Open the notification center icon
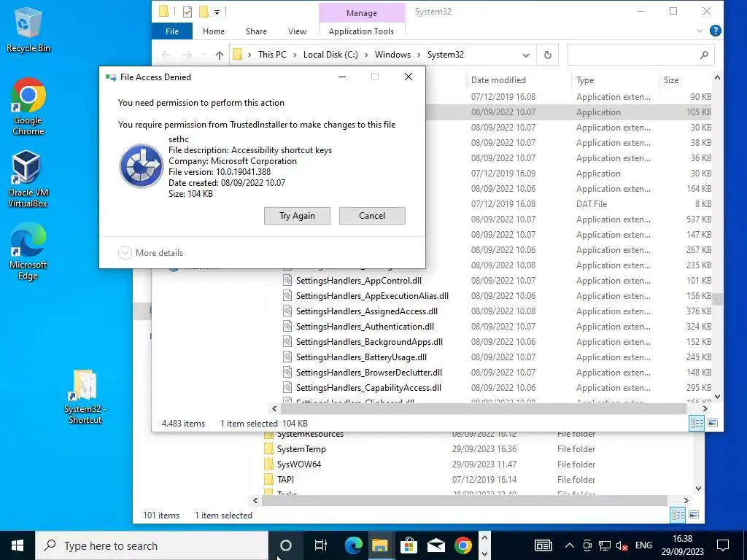 723,545
